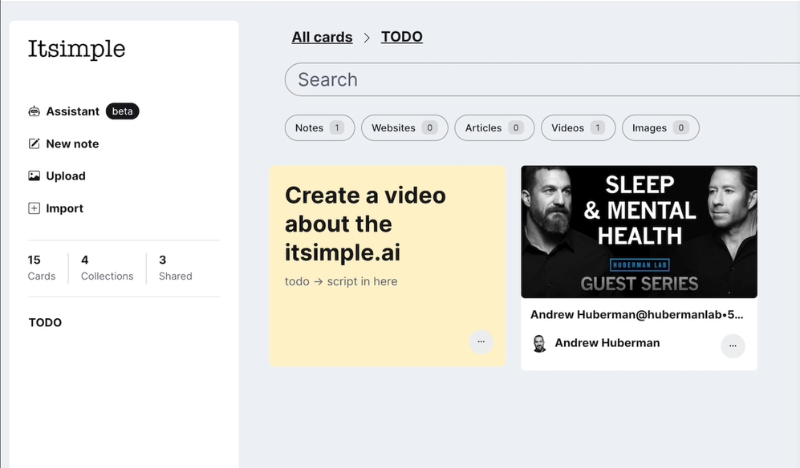Toggle the Notes filter chip

pyautogui.click(x=319, y=128)
